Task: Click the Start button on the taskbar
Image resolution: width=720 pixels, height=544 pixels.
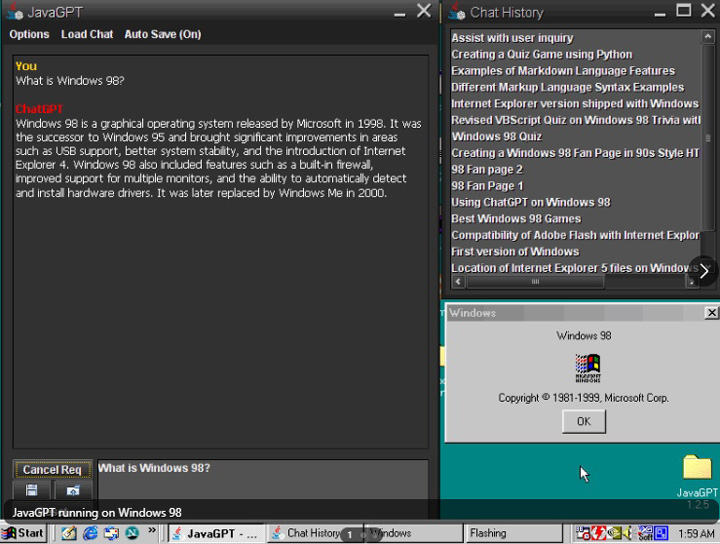Action: click(x=24, y=533)
